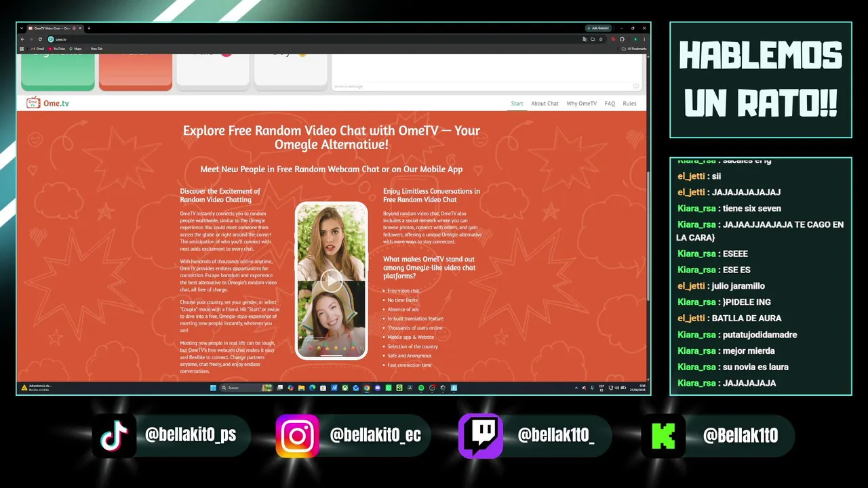Open the emoji picker in the chat box

click(636, 86)
